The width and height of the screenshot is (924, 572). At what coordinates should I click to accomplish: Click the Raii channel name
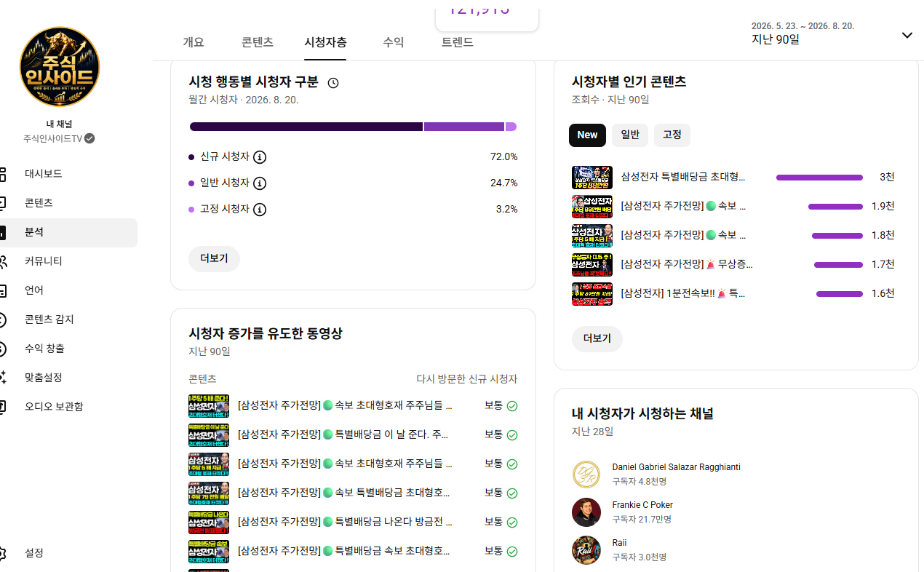[619, 543]
